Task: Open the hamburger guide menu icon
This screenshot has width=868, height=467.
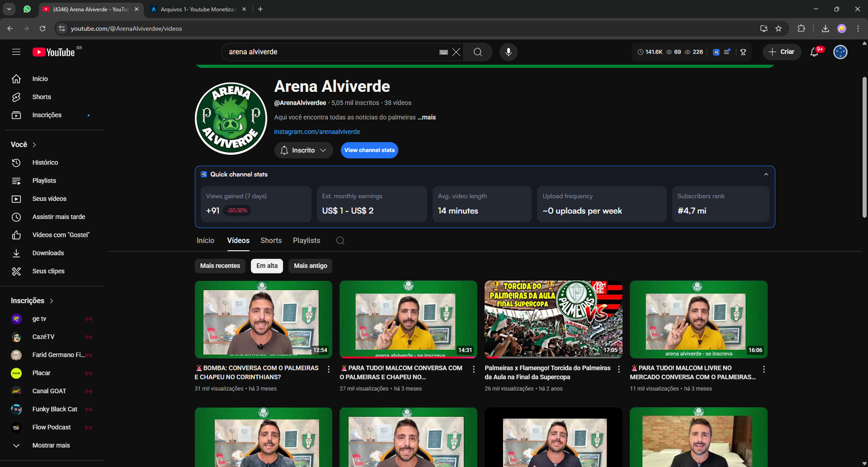Action: [x=16, y=52]
